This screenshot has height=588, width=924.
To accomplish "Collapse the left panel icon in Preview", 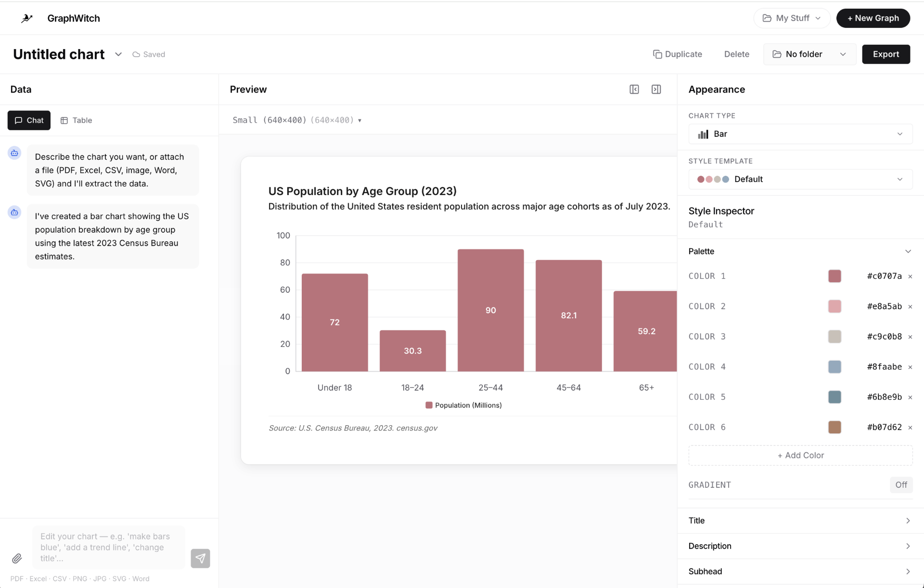I will tap(634, 89).
